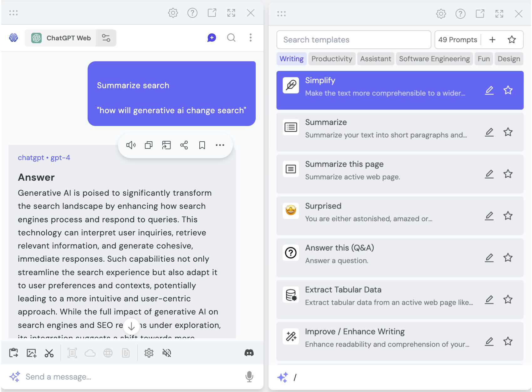532x392 pixels.
Task: Select the Design category tab
Action: click(509, 59)
